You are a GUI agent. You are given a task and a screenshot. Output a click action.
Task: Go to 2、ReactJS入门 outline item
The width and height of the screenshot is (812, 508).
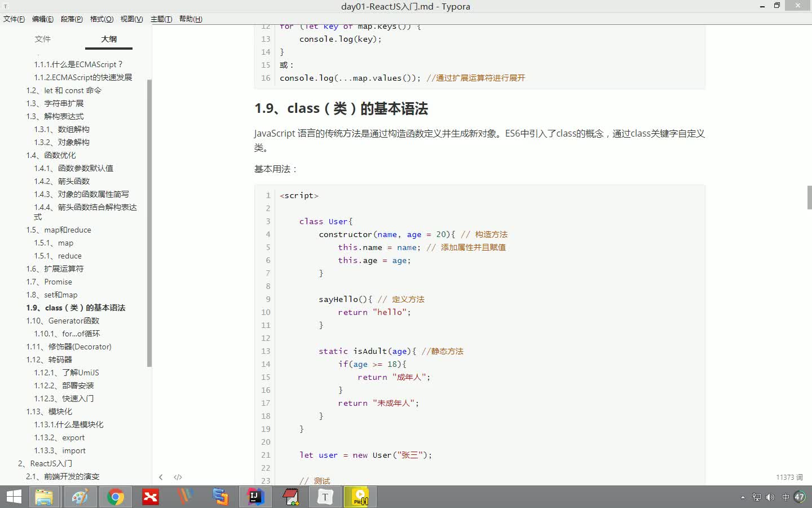[45, 463]
